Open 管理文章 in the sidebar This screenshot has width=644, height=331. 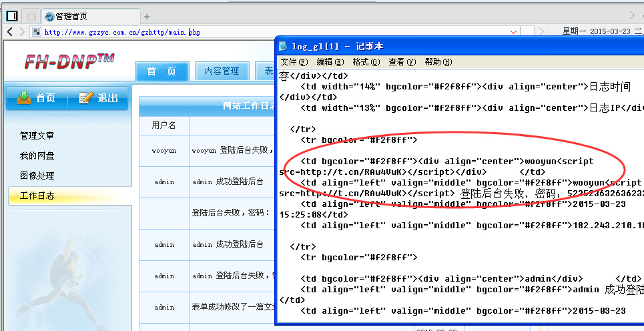(x=37, y=135)
